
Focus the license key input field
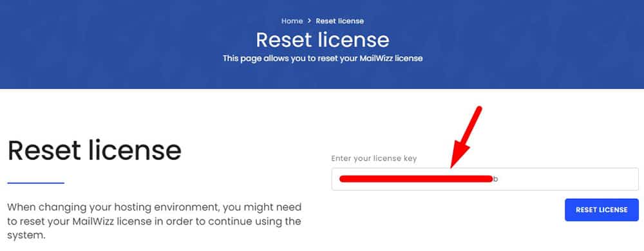pyautogui.click(x=485, y=179)
